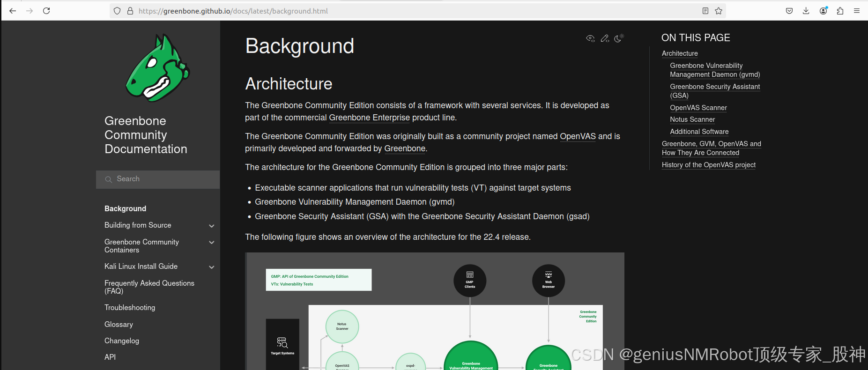The image size is (868, 370).
Task: Click the edit page pencil icon
Action: pos(605,38)
